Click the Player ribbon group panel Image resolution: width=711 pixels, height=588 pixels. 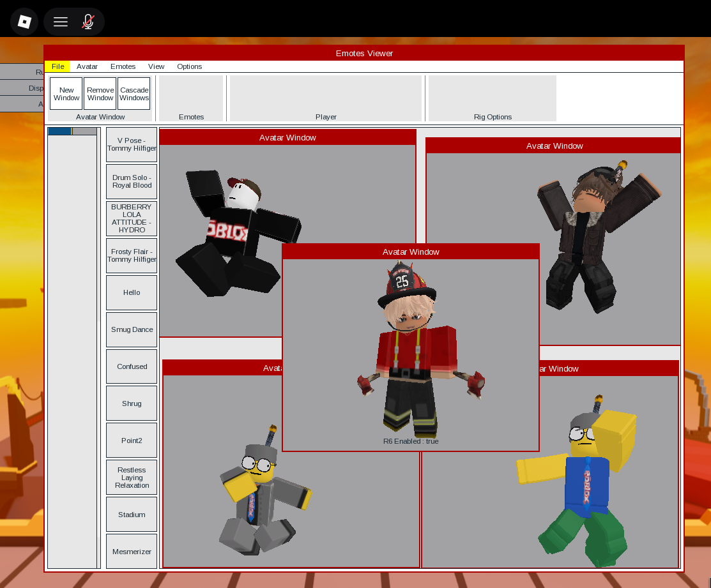coord(326,98)
